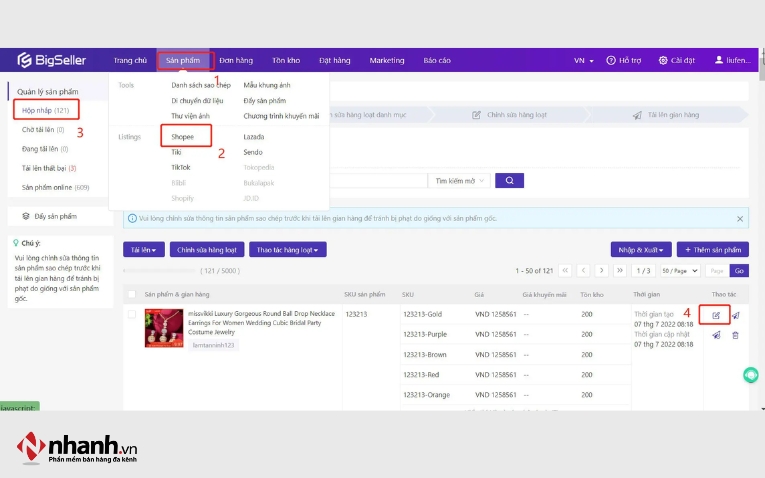Open Hộp nháp (121) in sidebar
This screenshot has height=478, width=765.
click(x=45, y=110)
